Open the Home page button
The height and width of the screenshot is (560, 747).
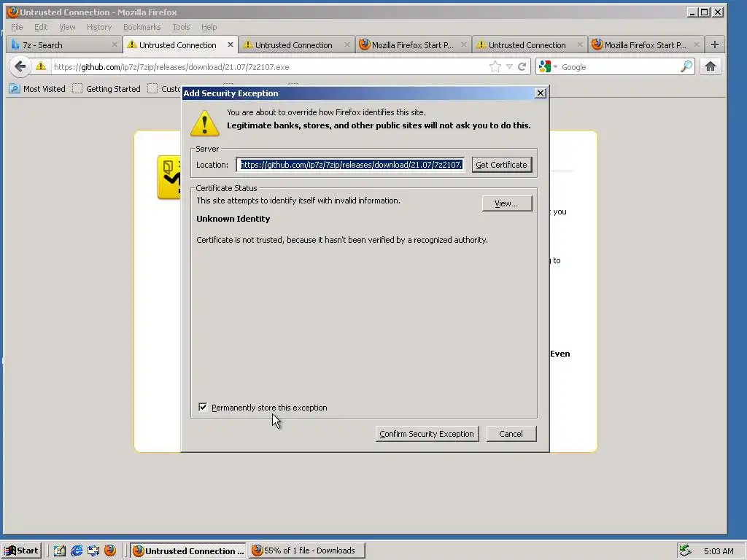click(x=711, y=66)
